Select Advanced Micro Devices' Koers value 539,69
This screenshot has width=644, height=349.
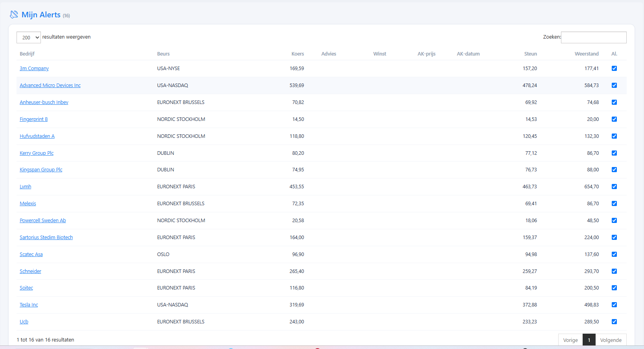[297, 85]
